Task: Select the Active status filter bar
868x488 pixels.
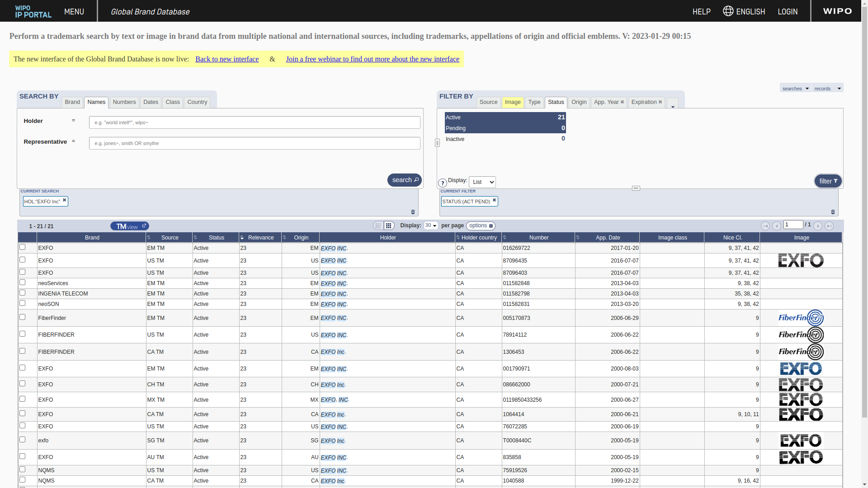Action: (x=505, y=117)
